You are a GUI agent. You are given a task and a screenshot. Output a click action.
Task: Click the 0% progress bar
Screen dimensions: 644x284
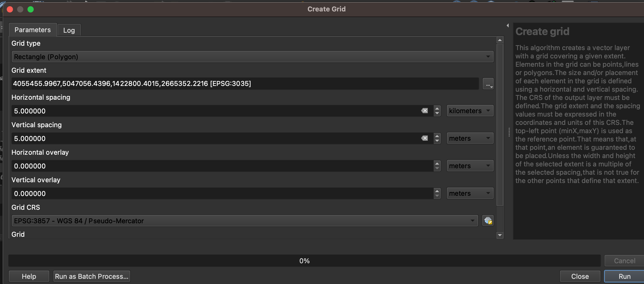[x=304, y=261]
